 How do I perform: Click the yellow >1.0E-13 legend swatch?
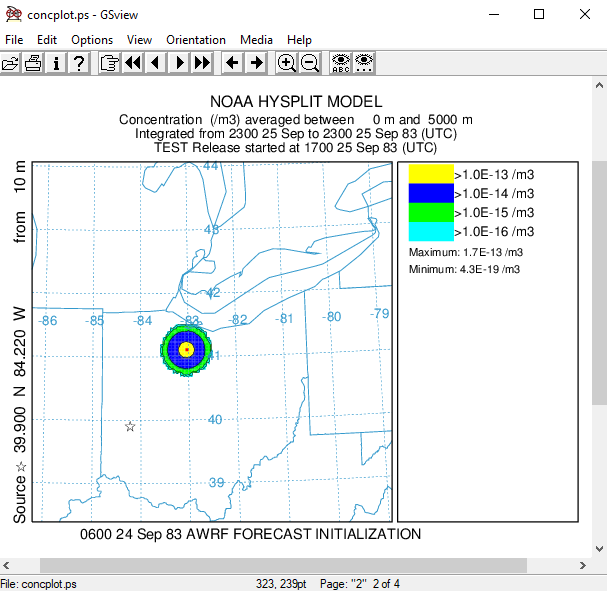(431, 174)
